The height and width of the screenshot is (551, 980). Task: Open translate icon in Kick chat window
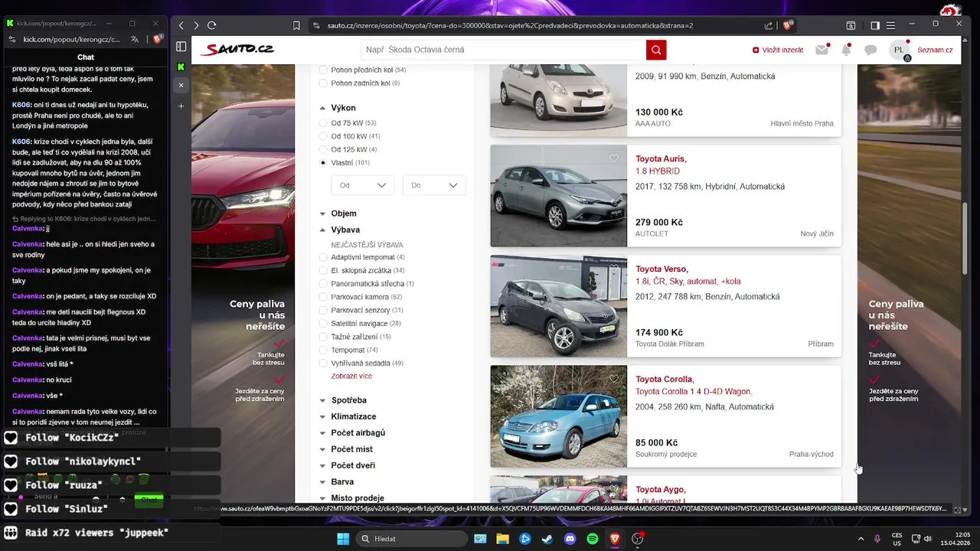point(135,39)
